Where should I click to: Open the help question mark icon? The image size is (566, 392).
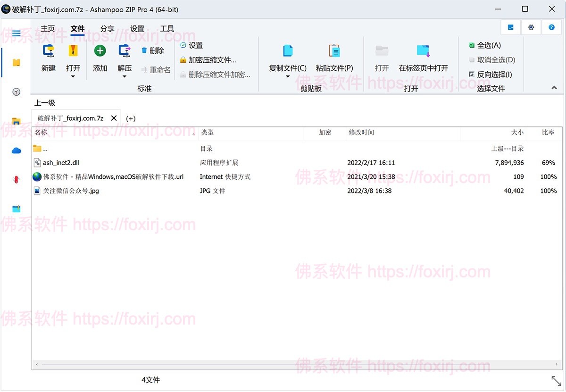point(551,27)
